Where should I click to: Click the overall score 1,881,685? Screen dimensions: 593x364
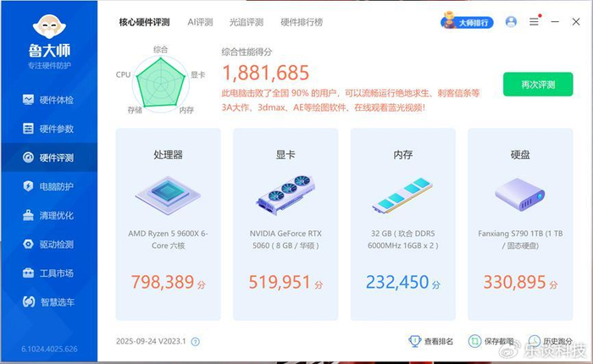pyautogui.click(x=266, y=73)
